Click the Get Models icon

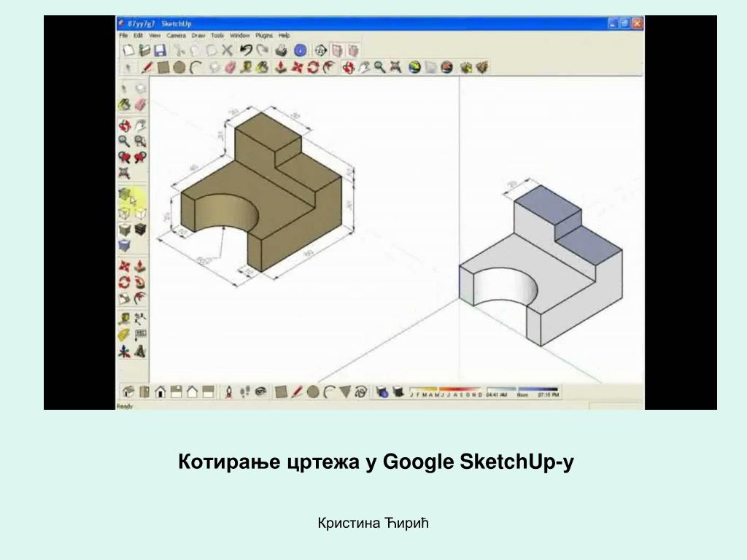[466, 68]
